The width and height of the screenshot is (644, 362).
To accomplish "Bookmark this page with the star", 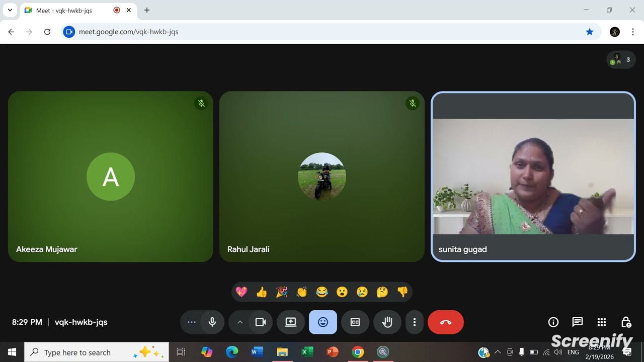I will click(590, 32).
